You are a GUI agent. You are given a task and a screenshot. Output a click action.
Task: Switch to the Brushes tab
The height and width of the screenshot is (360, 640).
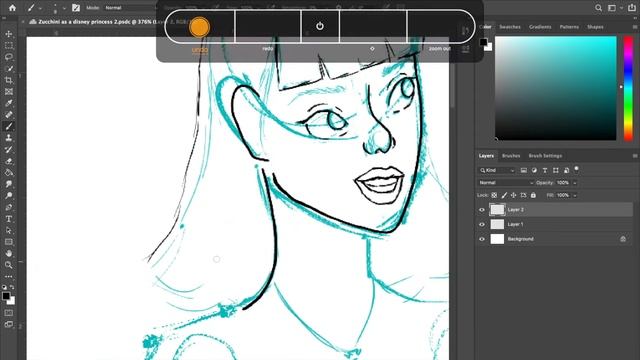point(511,156)
